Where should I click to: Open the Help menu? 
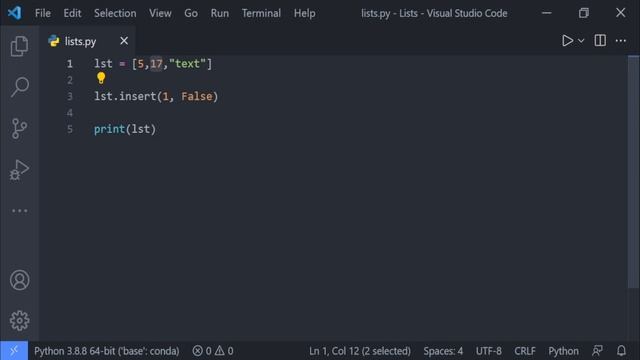tap(304, 13)
